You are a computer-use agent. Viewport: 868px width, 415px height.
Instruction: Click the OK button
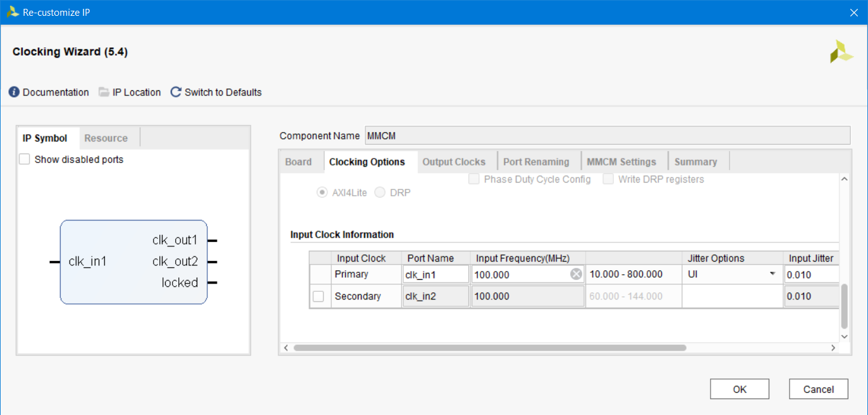point(739,389)
